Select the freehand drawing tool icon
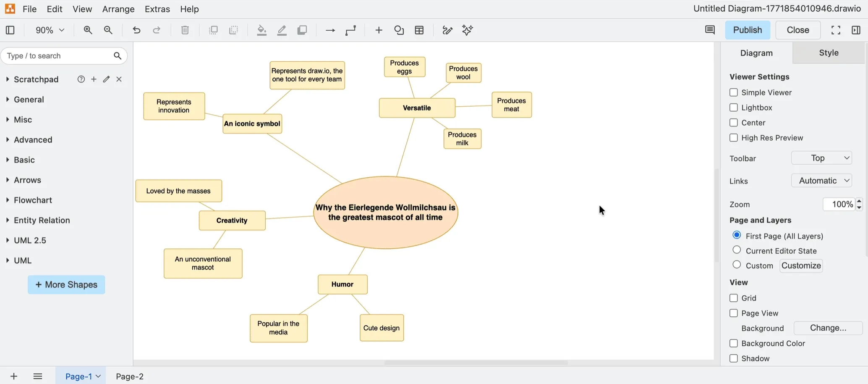Image resolution: width=868 pixels, height=384 pixels. pyautogui.click(x=447, y=30)
